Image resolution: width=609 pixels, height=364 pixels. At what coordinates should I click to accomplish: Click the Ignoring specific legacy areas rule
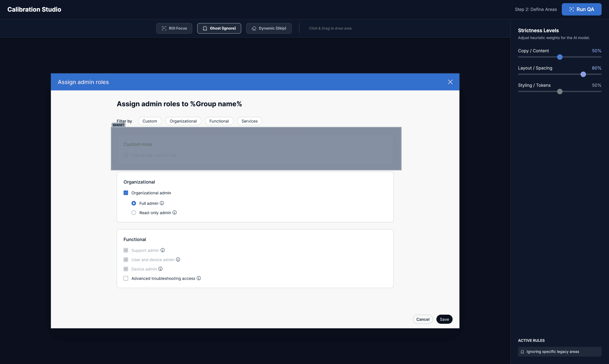(x=559, y=352)
